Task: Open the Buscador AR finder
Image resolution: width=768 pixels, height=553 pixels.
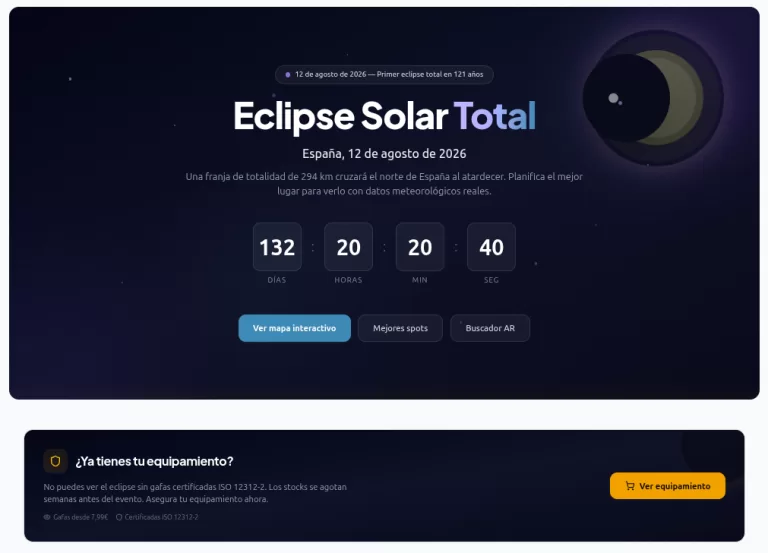Action: pyautogui.click(x=490, y=328)
